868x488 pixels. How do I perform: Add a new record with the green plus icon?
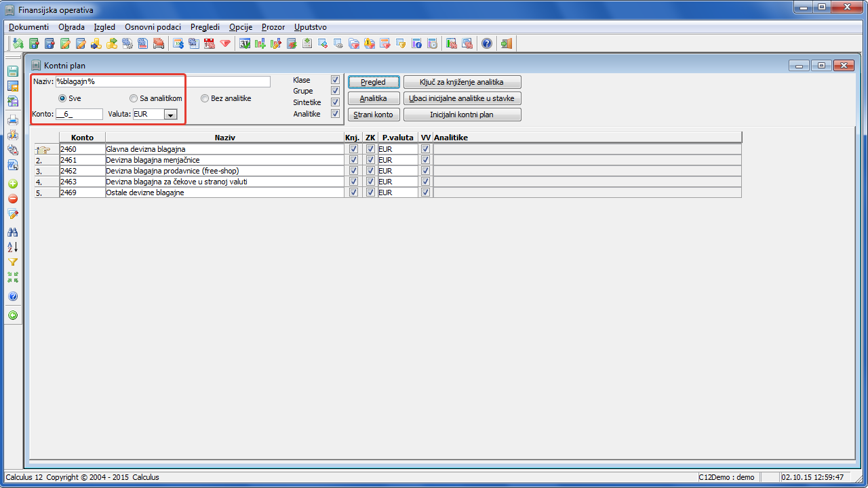point(12,184)
